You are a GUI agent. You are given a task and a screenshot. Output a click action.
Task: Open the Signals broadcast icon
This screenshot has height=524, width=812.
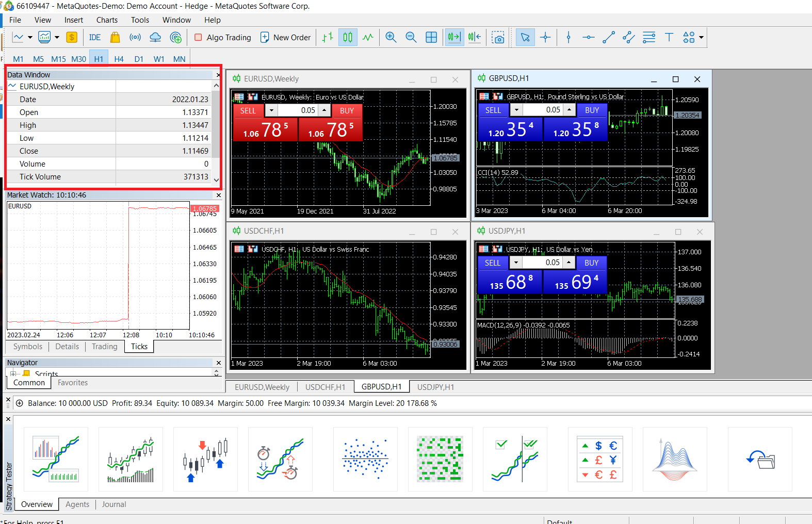(x=135, y=37)
